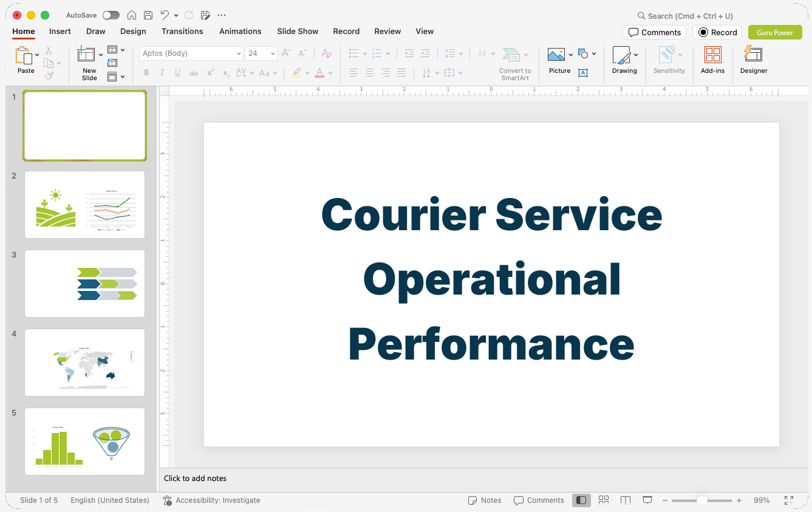This screenshot has width=812, height=512.
Task: Open the Section dropdown
Action: 116,77
